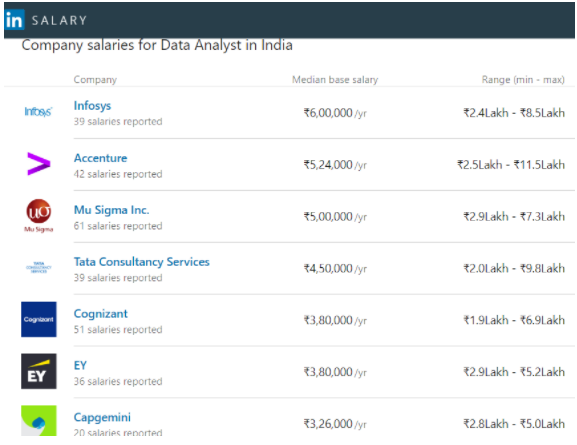The image size is (577, 445).
Task: Click Tata Consultancy range ₹2.0Lakh - ₹9.8Lakh
Action: coord(514,268)
